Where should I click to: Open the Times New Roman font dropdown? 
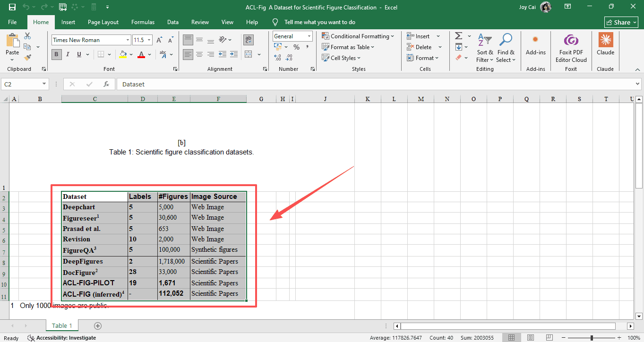pyautogui.click(x=128, y=40)
